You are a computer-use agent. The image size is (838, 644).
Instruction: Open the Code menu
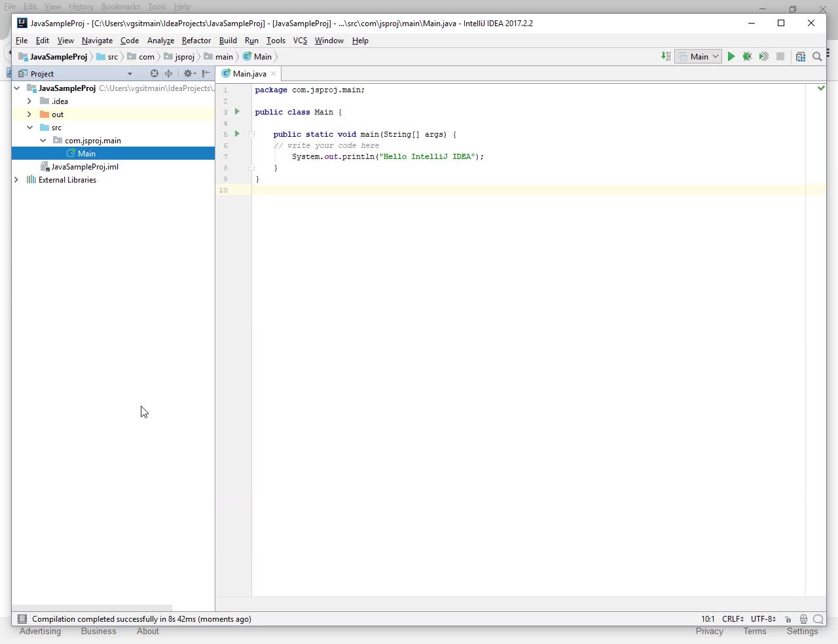130,41
